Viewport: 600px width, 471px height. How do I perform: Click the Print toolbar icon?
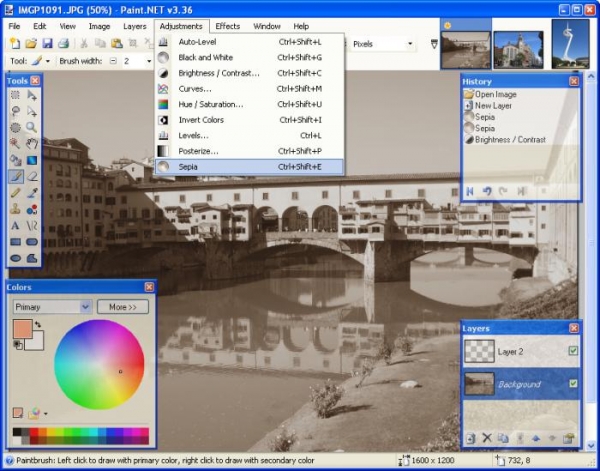pyautogui.click(x=63, y=43)
